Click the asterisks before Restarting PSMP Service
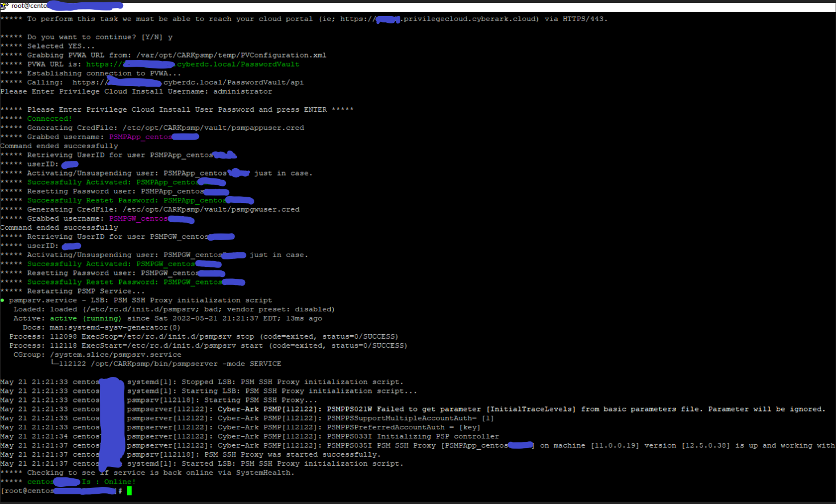Viewport: 836px width, 504px height. click(x=11, y=291)
